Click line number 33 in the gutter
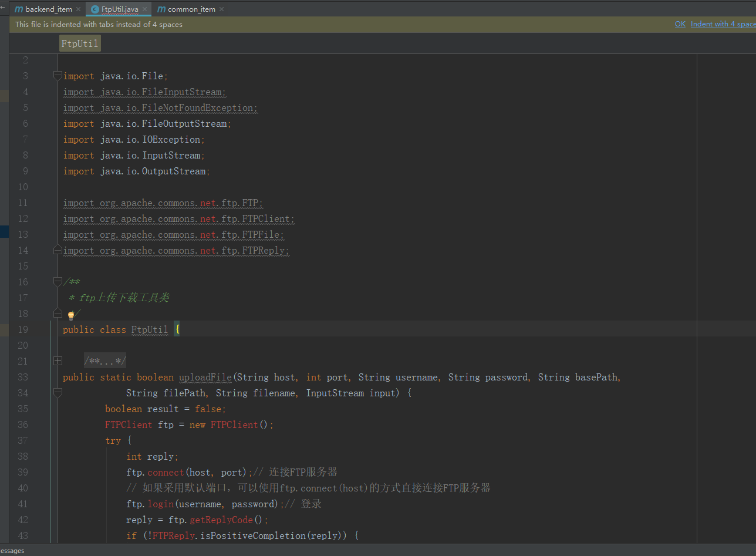756x556 pixels. coord(23,377)
